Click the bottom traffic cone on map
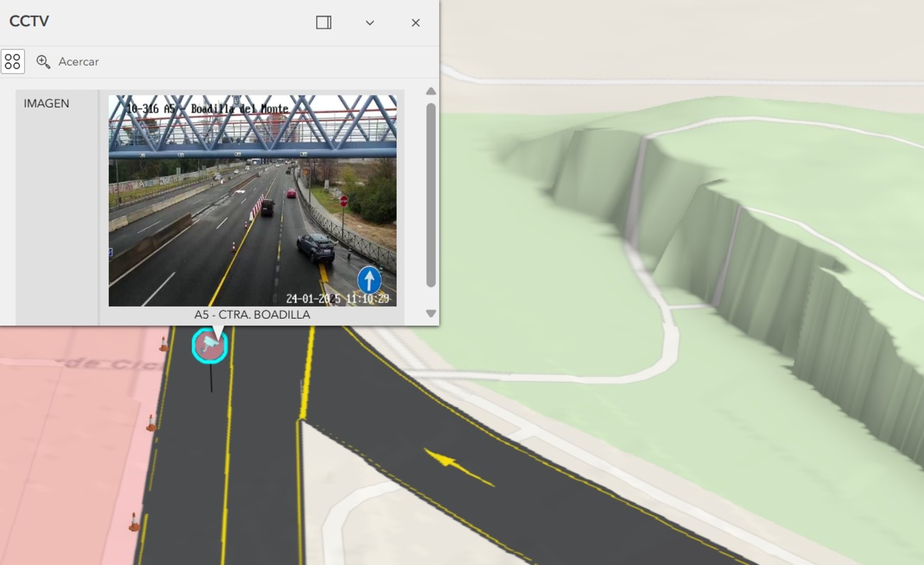 coord(134,522)
